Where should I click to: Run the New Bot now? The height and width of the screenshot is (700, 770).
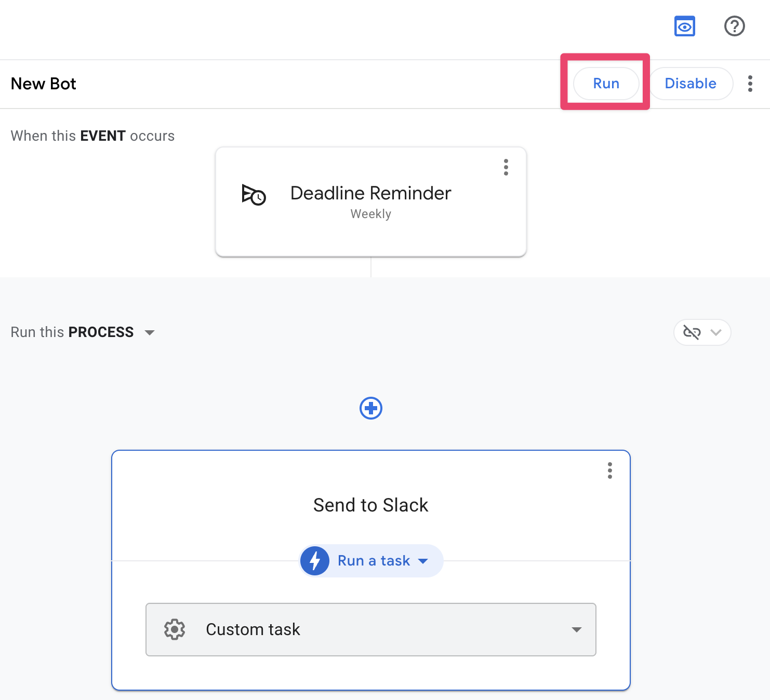click(606, 84)
